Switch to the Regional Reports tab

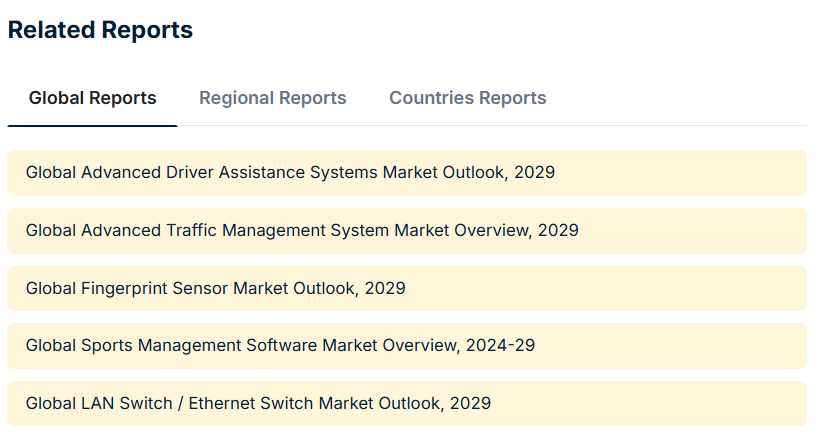coord(272,98)
